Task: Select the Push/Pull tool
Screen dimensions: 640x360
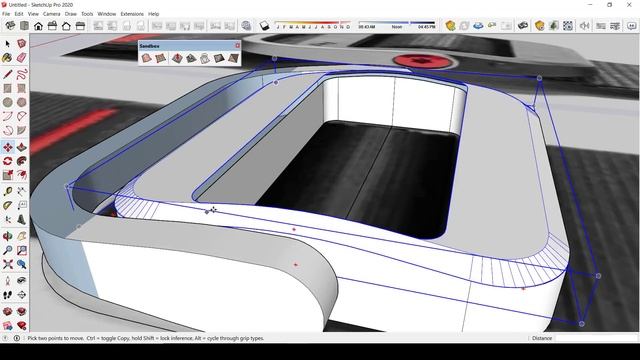Action: pos(22,147)
